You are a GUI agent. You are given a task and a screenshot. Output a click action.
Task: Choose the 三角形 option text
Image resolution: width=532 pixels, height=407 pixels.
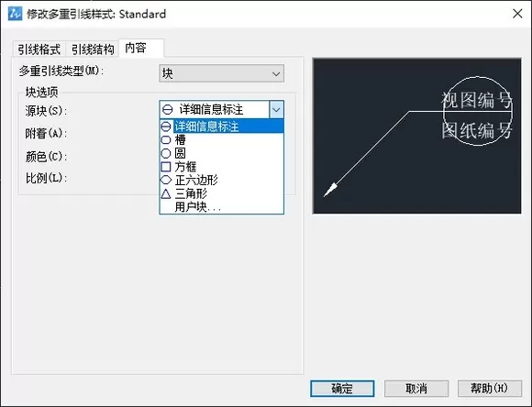point(191,193)
